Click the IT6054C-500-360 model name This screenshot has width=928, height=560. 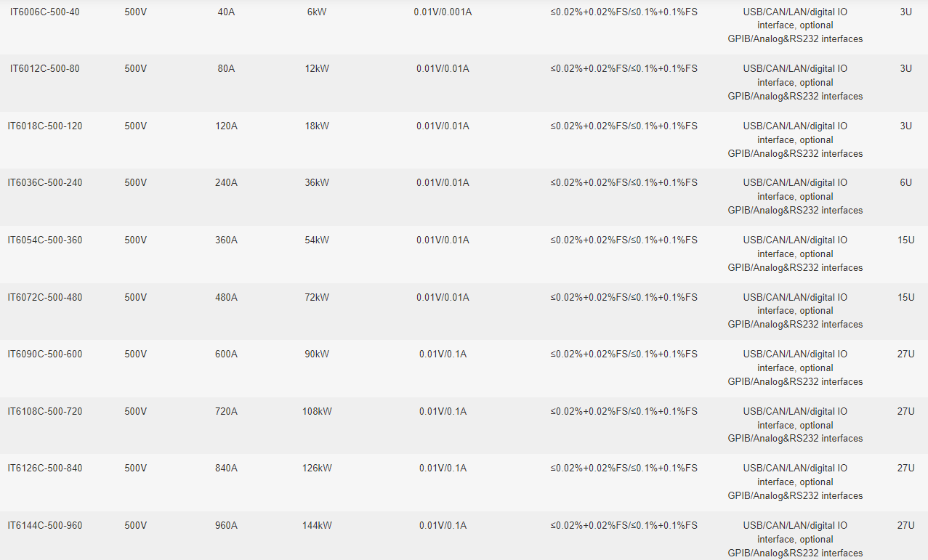click(x=44, y=240)
